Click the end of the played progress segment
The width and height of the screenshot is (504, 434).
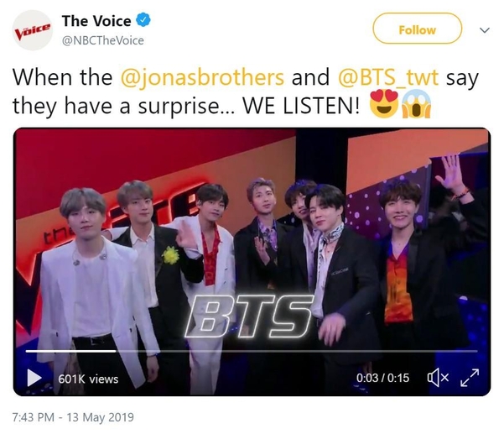tap(116, 351)
